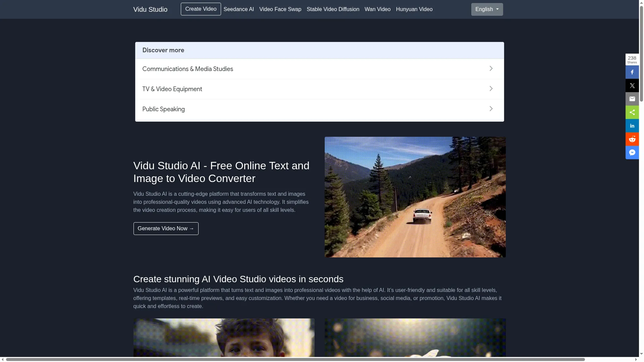Click heading 'Create stunning AI Video Studio videos'
Viewport: 644px width, 362px height.
(x=238, y=279)
